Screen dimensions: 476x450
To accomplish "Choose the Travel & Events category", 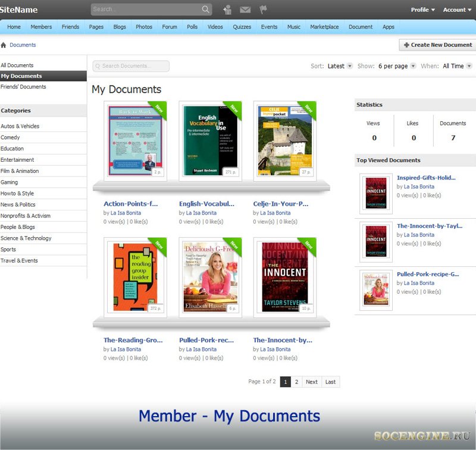I will [x=19, y=261].
